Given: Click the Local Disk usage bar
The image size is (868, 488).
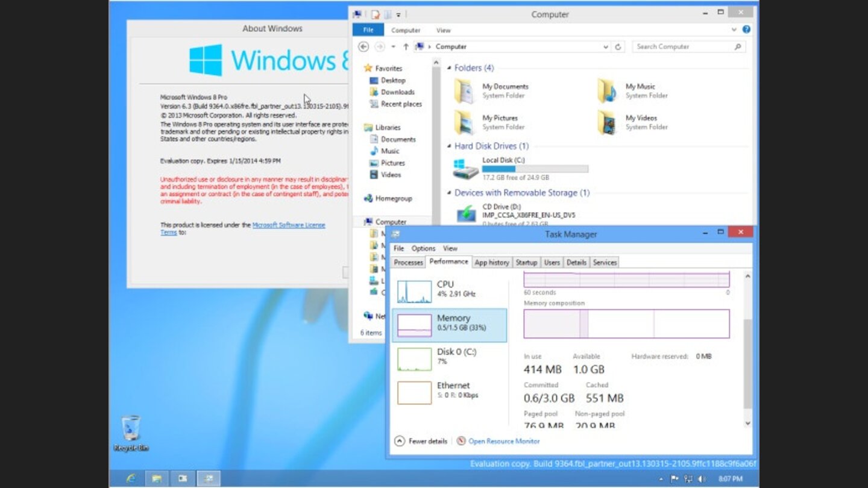Looking at the screenshot, I should point(535,169).
